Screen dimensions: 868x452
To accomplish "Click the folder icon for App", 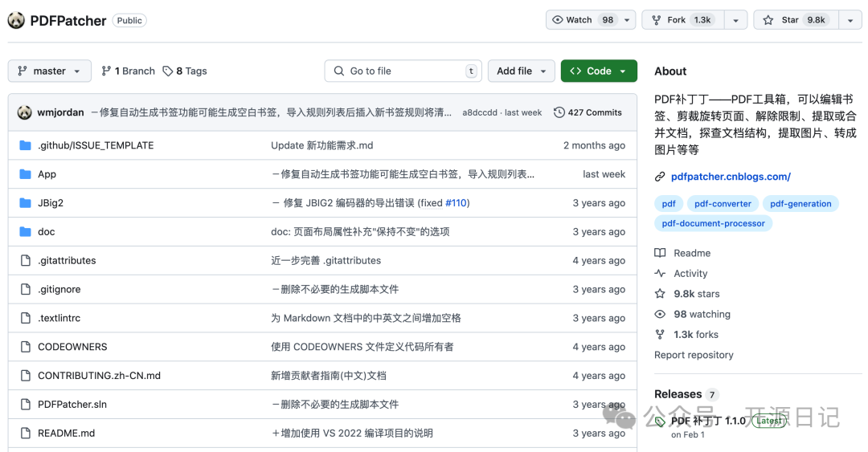I will pos(25,174).
